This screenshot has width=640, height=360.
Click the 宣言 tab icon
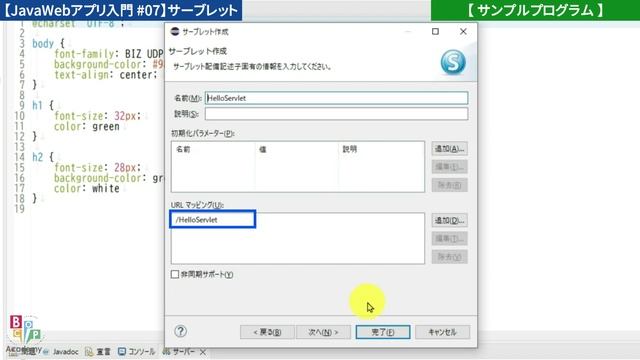[x=89, y=351]
